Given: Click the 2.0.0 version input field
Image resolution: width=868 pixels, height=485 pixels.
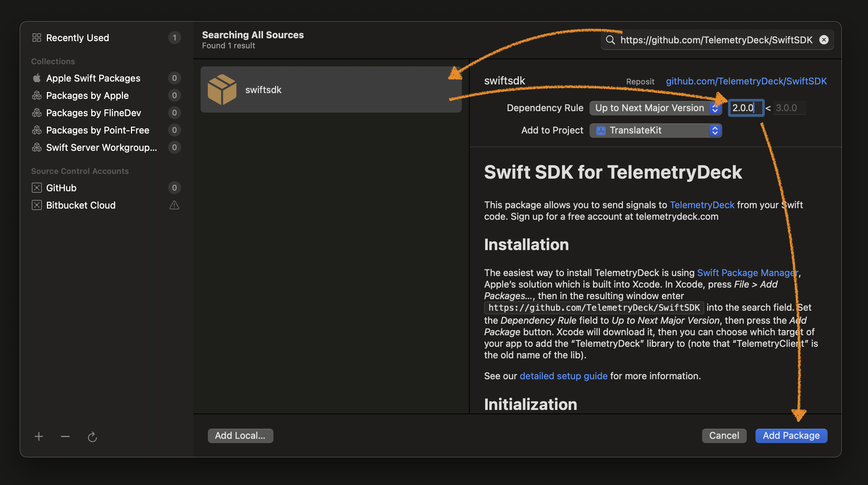Looking at the screenshot, I should click(746, 108).
